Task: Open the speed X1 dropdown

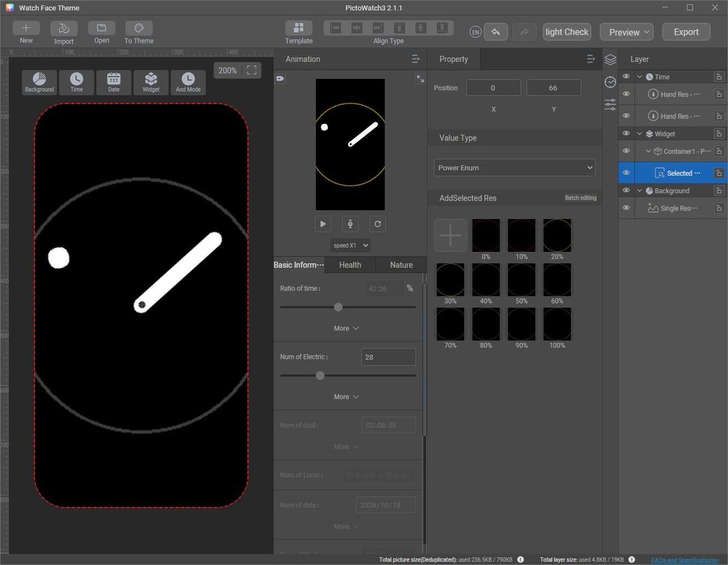Action: tap(350, 245)
